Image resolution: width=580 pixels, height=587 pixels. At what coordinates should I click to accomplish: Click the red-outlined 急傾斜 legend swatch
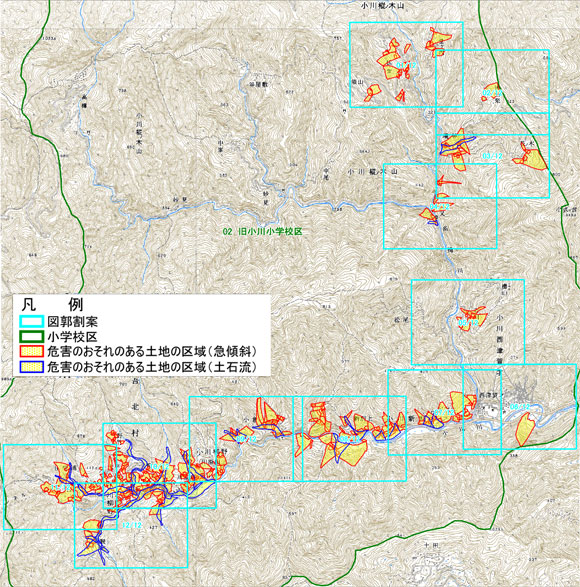(32, 352)
